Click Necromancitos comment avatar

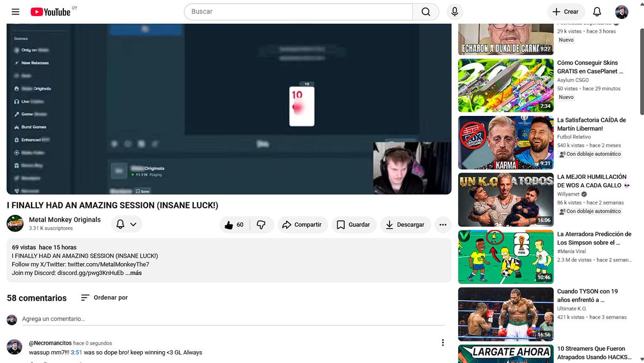point(14,346)
